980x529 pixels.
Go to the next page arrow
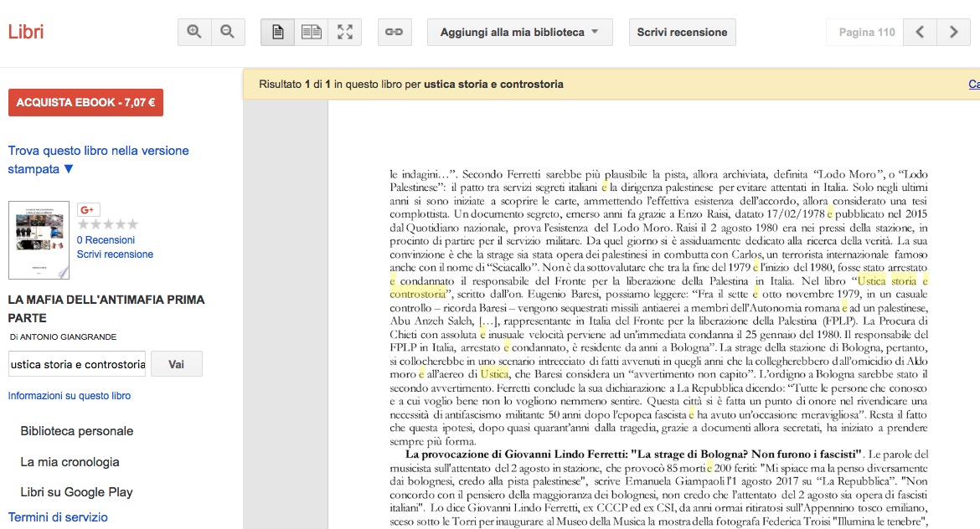[x=953, y=33]
